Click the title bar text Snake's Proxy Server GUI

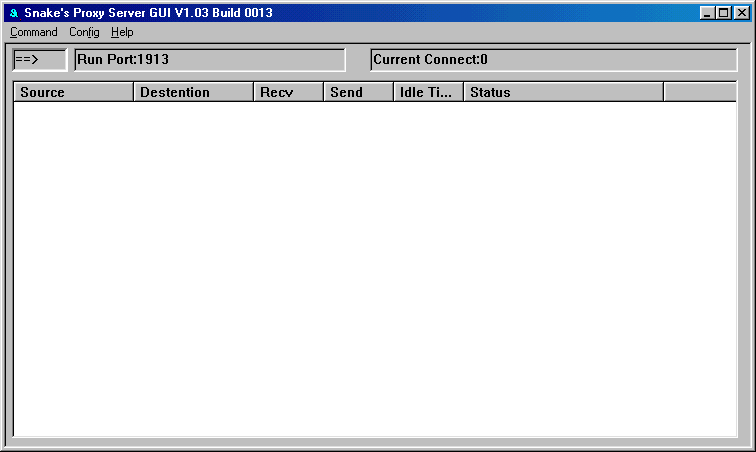coord(148,13)
